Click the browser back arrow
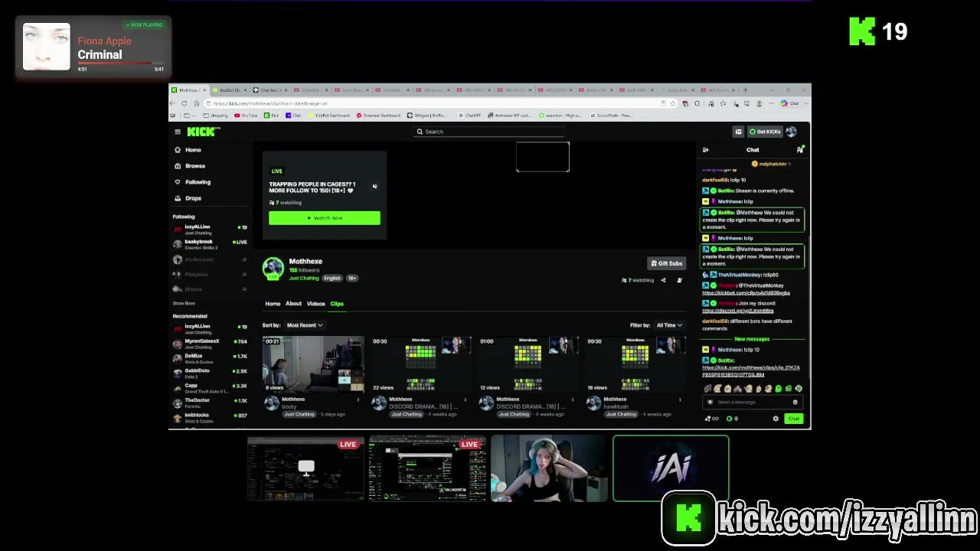 tap(174, 103)
